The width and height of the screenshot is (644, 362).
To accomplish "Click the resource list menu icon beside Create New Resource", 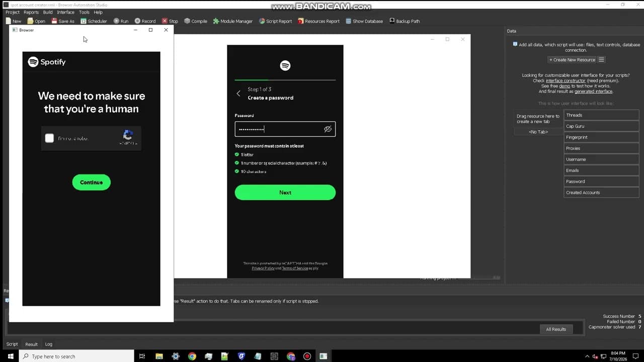I will 601,60.
